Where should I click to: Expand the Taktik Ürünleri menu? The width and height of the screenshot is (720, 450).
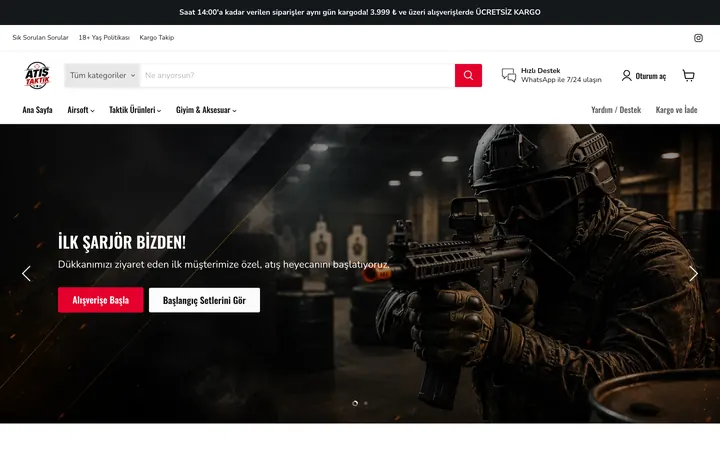(135, 110)
